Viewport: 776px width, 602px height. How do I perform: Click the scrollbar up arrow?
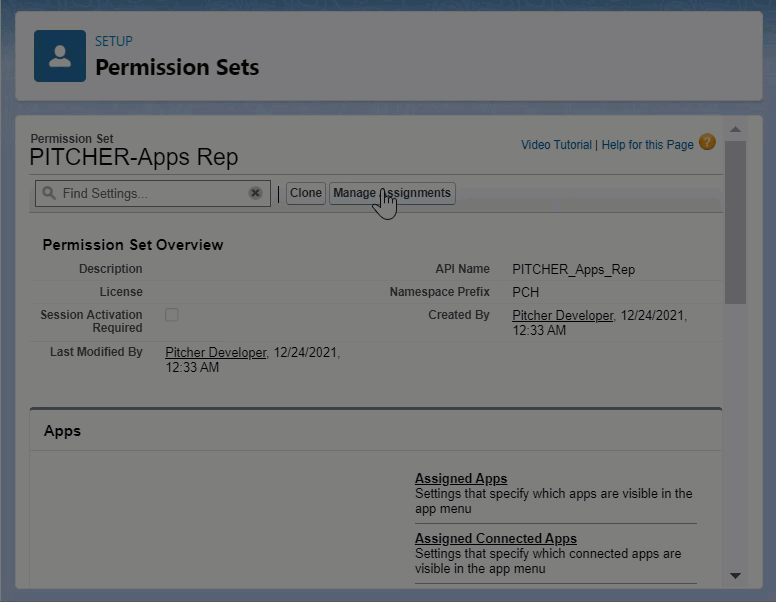click(735, 130)
